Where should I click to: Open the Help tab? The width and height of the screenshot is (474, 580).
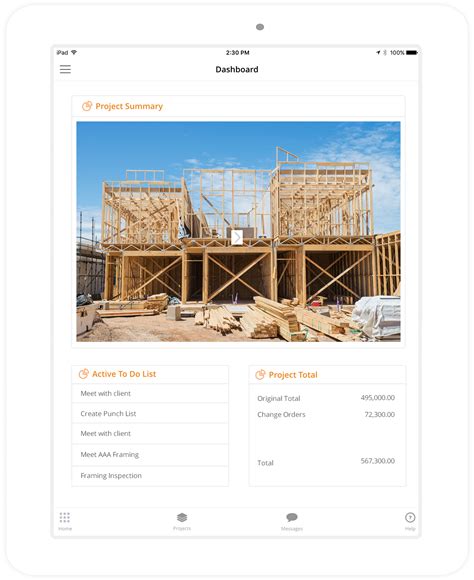[410, 522]
